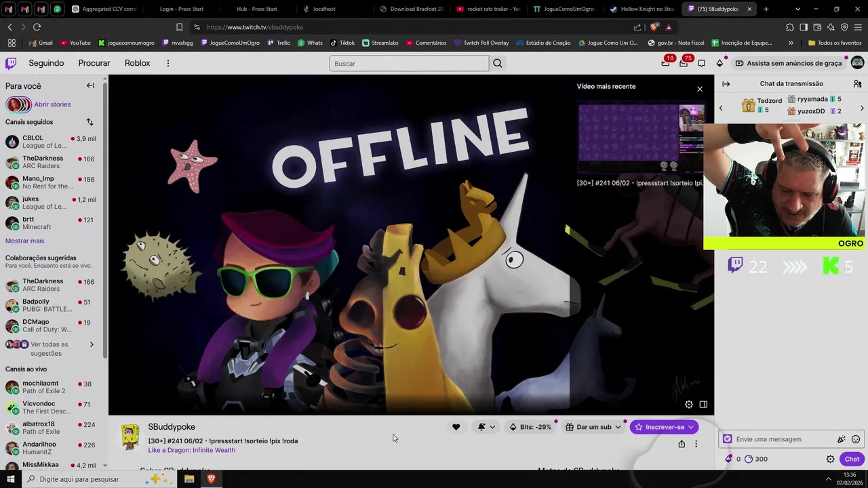
Task: Click Assista sem anúncios de graça button
Action: coord(788,63)
